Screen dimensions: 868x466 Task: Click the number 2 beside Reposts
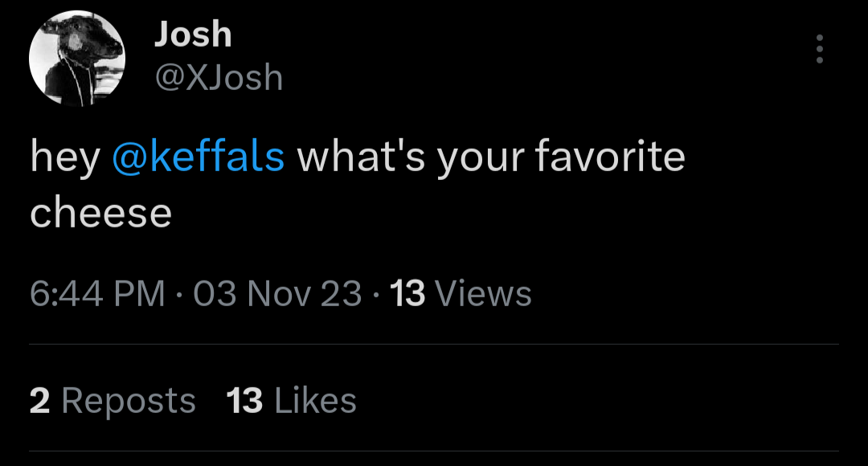(39, 400)
